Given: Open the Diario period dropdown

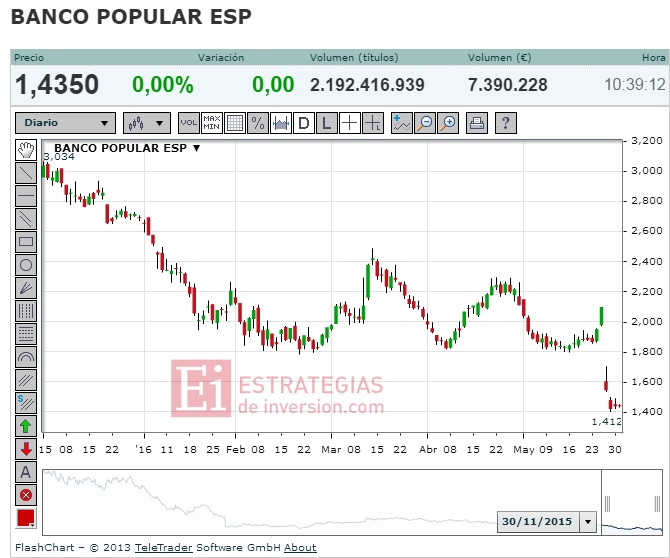Looking at the screenshot, I should [x=65, y=123].
